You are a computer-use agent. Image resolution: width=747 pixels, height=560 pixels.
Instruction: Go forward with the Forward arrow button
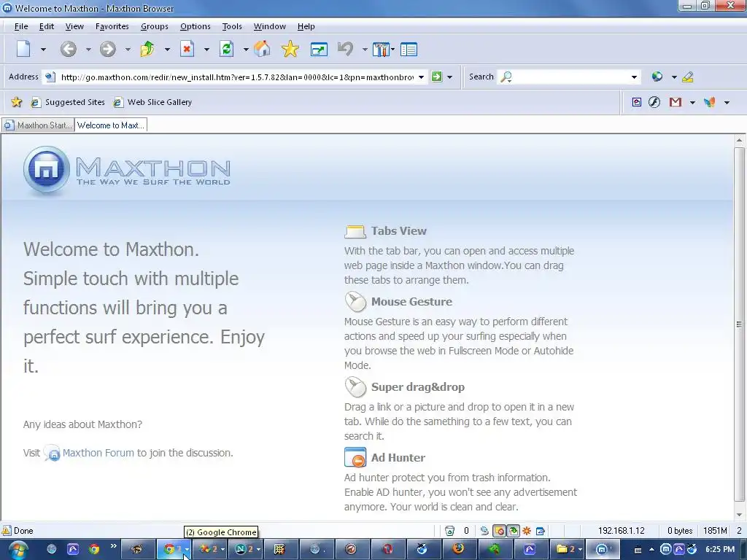(x=108, y=49)
